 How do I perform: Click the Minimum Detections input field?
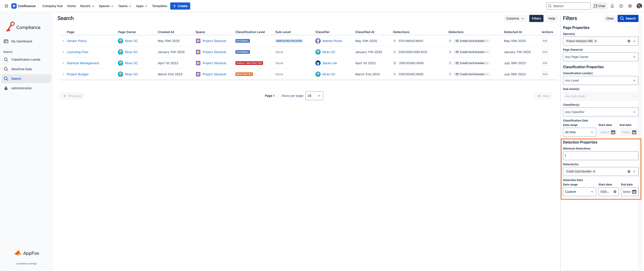(x=601, y=155)
